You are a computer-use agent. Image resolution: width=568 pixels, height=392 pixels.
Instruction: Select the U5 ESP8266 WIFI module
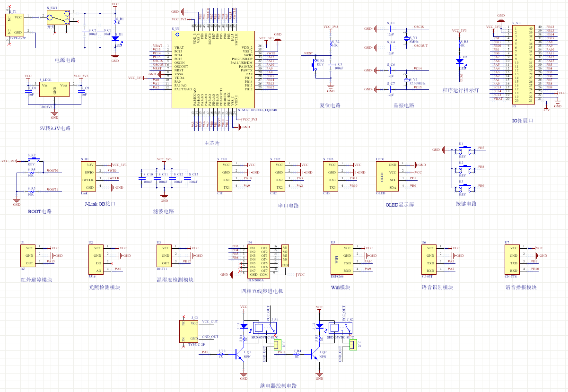coord(342,259)
